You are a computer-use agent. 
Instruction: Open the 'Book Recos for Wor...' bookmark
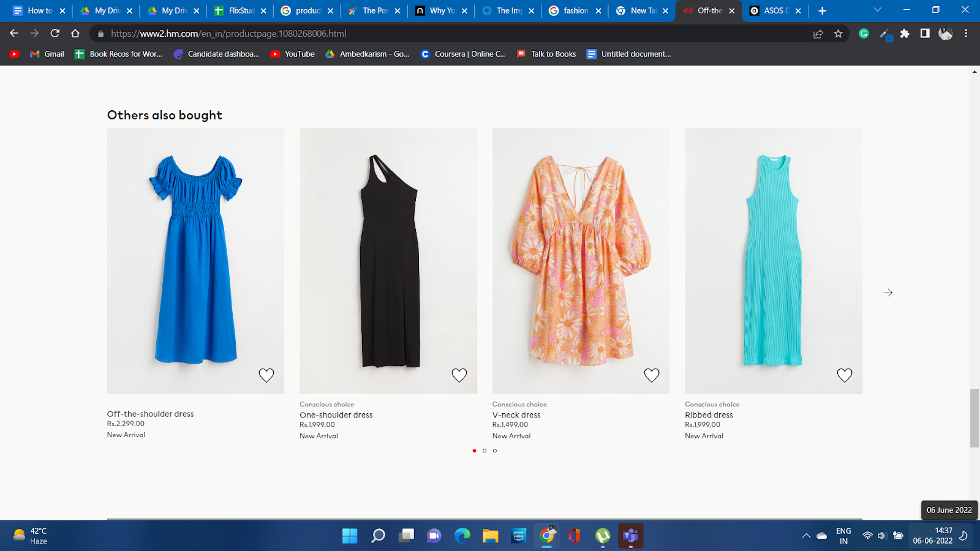119,54
